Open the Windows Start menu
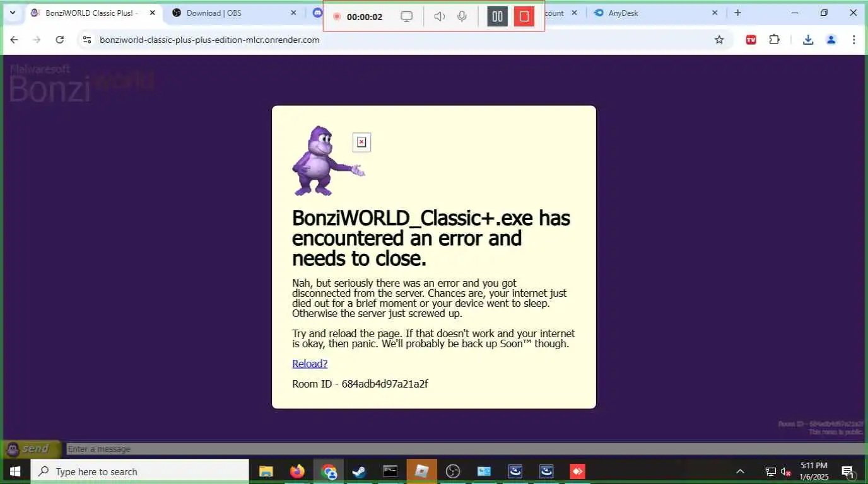Viewport: 868px width, 484px height. pyautogui.click(x=15, y=471)
